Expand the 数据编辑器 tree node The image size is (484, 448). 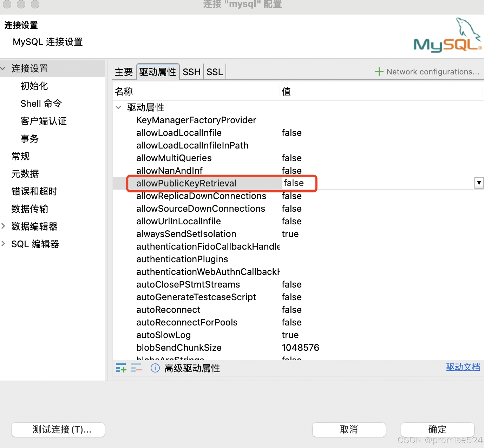[x=3, y=226]
